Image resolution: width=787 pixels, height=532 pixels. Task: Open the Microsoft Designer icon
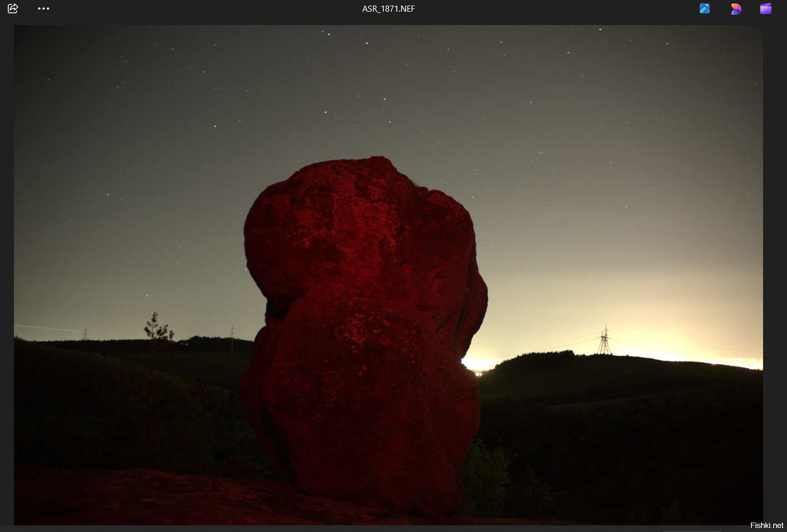pos(736,8)
